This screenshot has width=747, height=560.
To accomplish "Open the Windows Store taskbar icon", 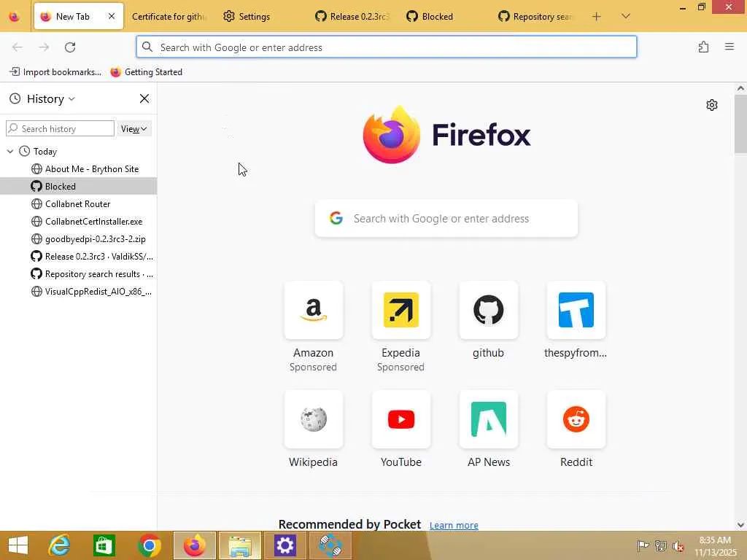I will pyautogui.click(x=104, y=545).
